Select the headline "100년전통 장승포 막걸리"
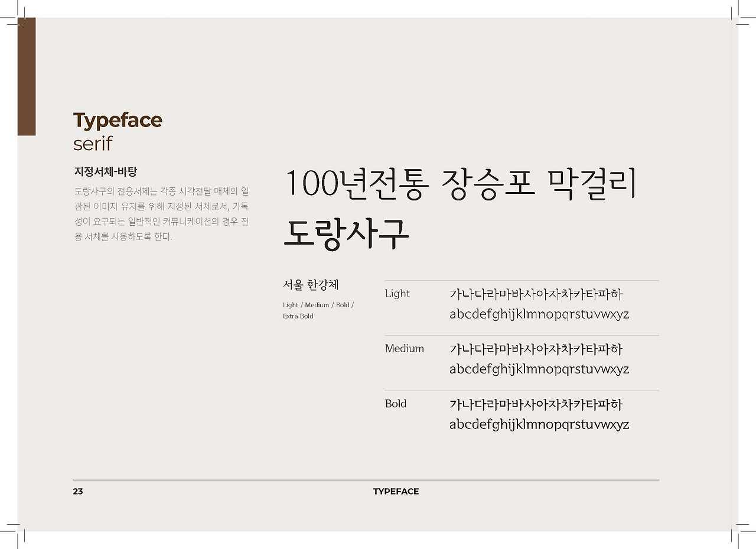This screenshot has width=756, height=549. 461,184
